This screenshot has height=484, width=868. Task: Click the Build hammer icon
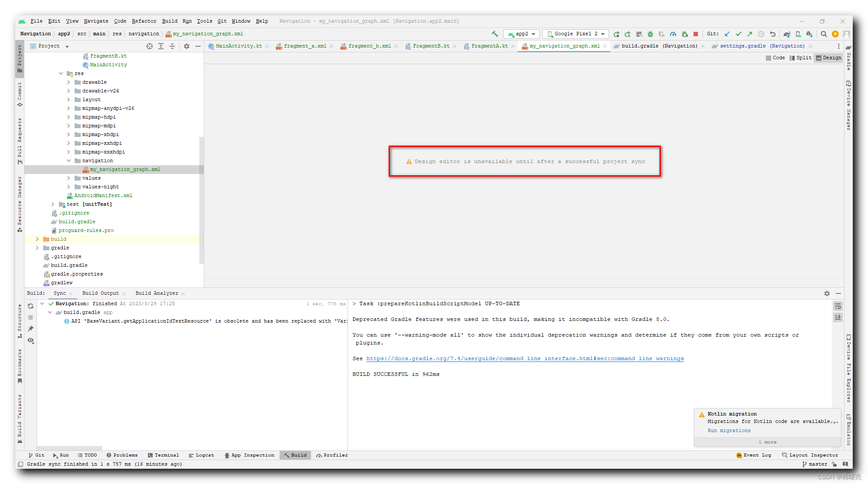[x=495, y=34]
